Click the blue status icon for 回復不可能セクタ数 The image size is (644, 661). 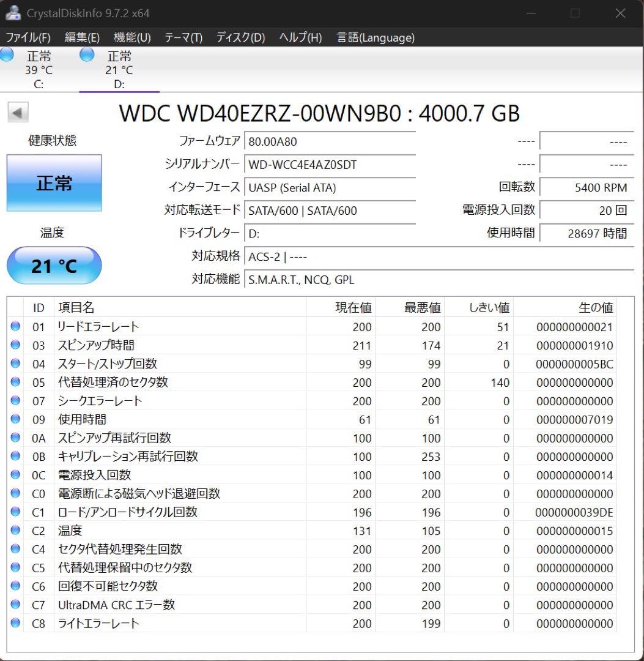[15, 586]
